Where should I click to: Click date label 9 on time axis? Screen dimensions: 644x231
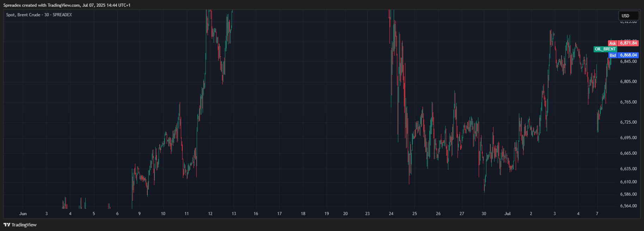click(x=140, y=214)
